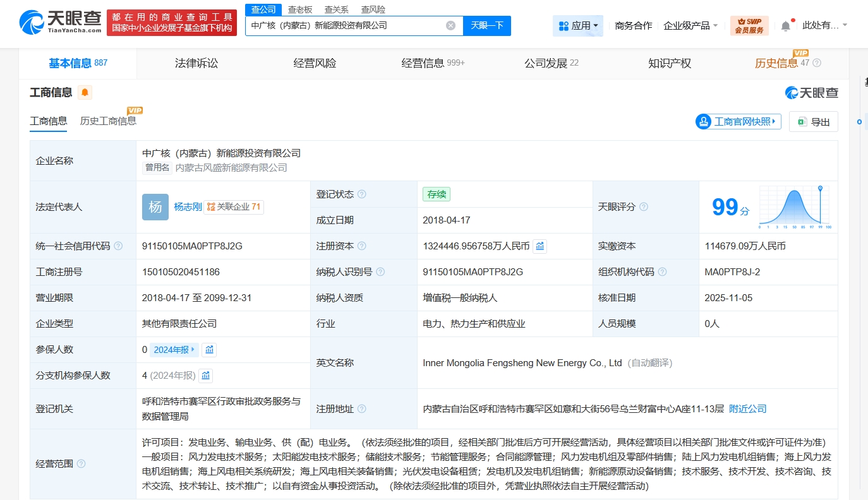
Task: Expand the 企业级产品 dropdown
Action: pyautogui.click(x=690, y=26)
